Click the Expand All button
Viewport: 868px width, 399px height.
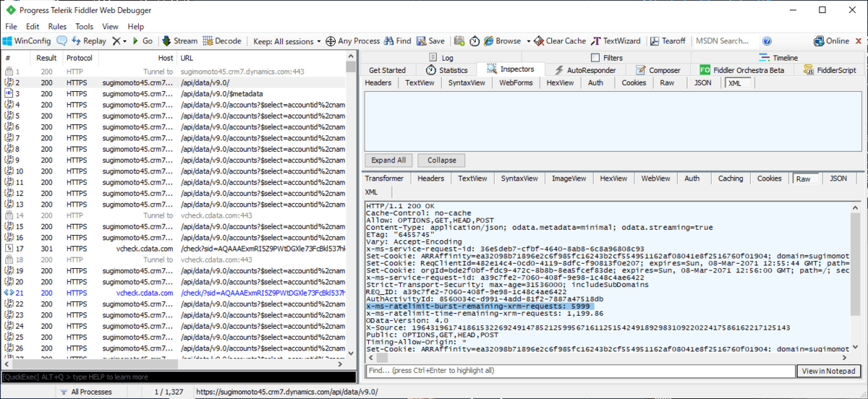click(x=388, y=160)
